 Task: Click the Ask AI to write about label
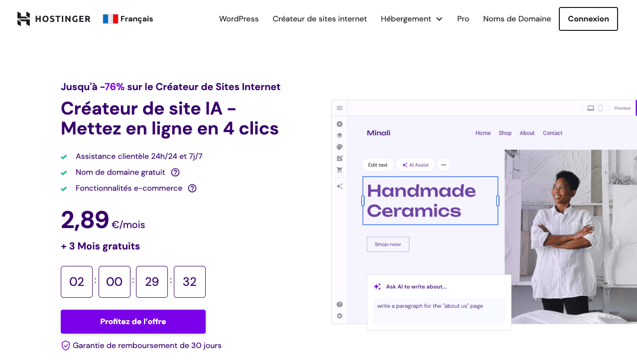click(x=416, y=287)
